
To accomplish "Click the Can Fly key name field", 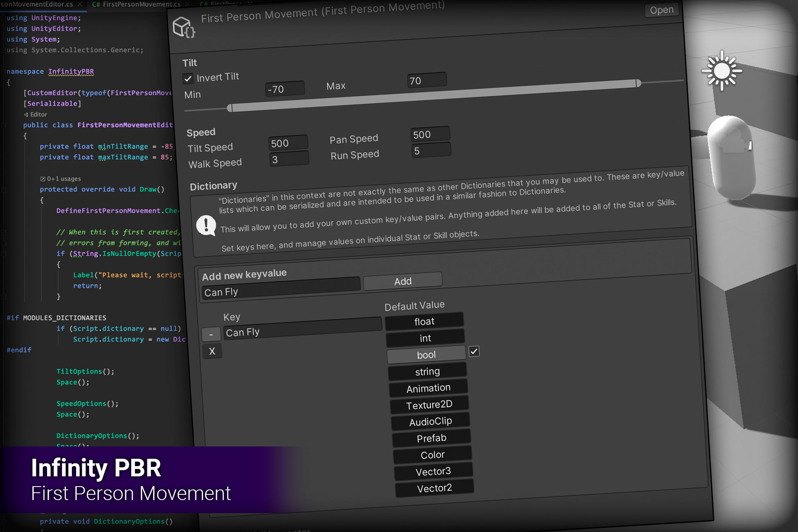I will [303, 329].
